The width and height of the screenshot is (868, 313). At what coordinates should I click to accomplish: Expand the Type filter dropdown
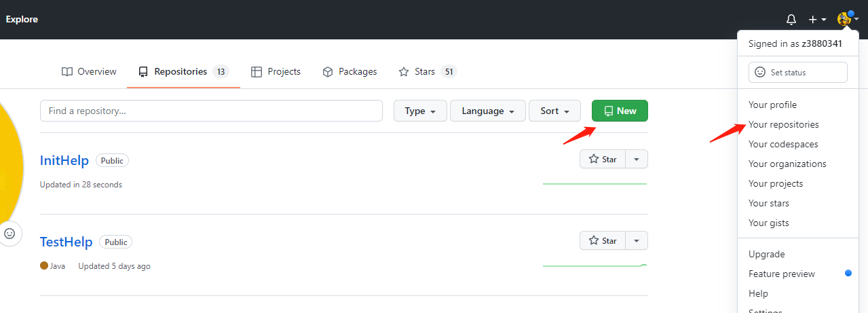(x=420, y=111)
